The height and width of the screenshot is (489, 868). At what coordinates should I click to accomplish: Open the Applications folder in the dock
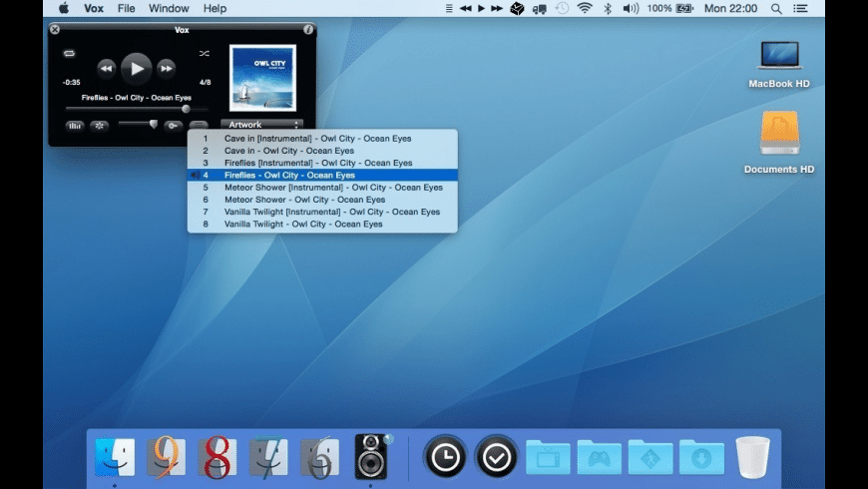pyautogui.click(x=651, y=457)
